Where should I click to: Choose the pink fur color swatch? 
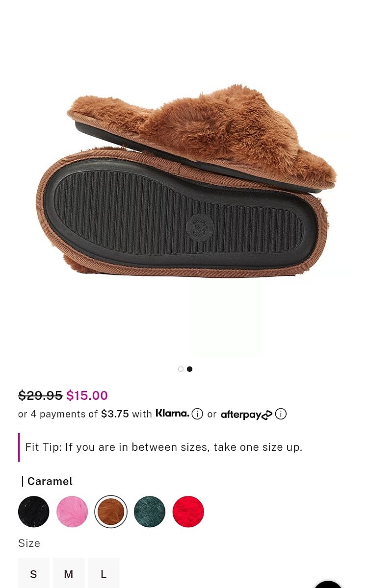72,512
